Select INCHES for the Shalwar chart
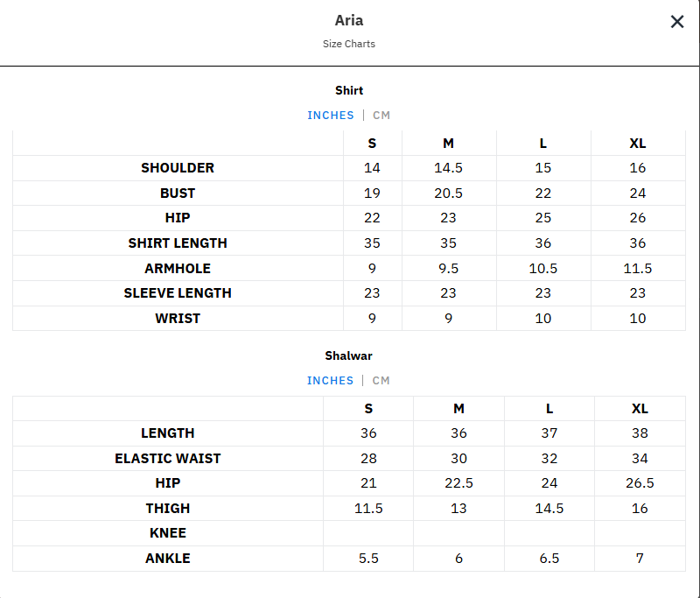 tap(330, 381)
